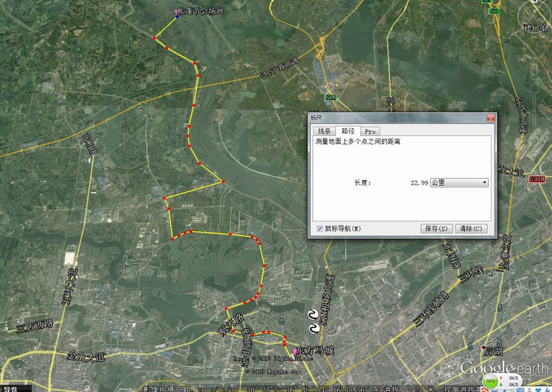This screenshot has width=552, height=392.
Task: Click the blue map icon left of yin-yang icons
Action: [281, 321]
